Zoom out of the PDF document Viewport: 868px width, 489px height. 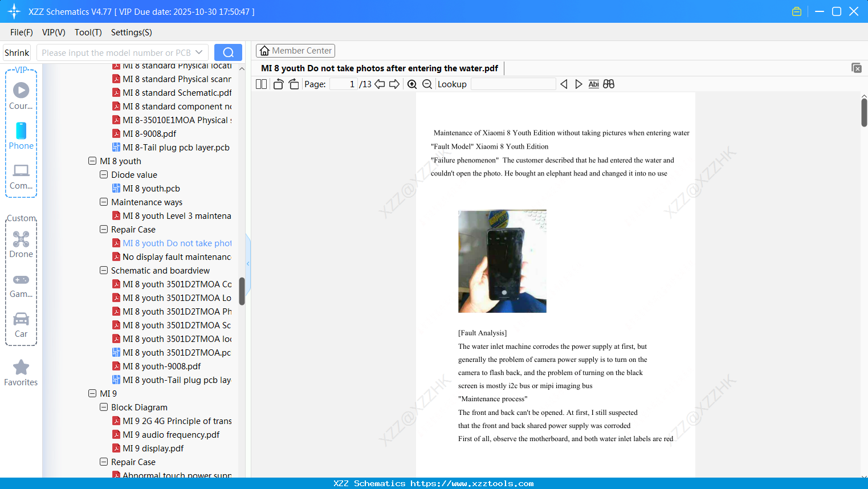[427, 84]
